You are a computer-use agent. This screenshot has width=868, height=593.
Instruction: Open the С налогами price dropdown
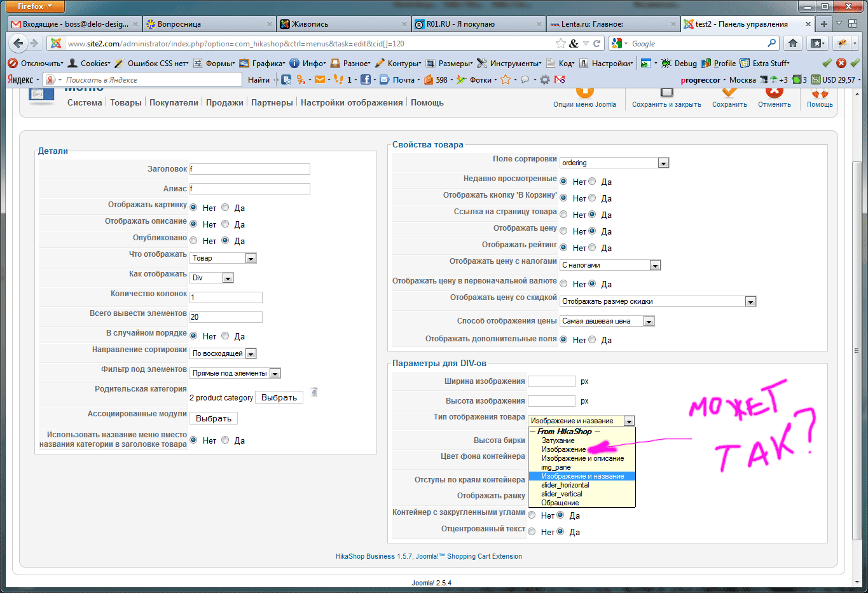tap(610, 265)
